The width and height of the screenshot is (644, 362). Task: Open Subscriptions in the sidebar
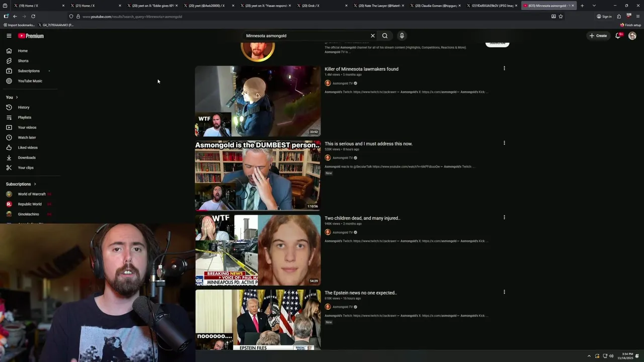tap(29, 71)
